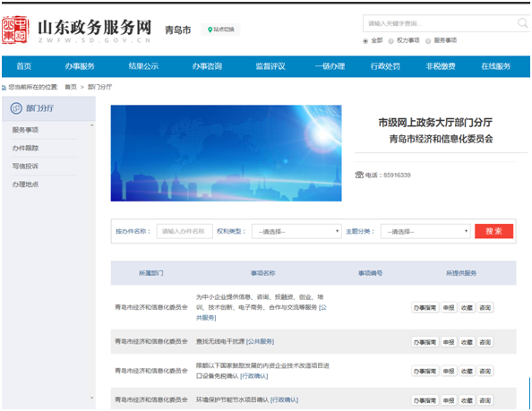
Task: Open the 办事服务 nav menu item
Action: 80,66
